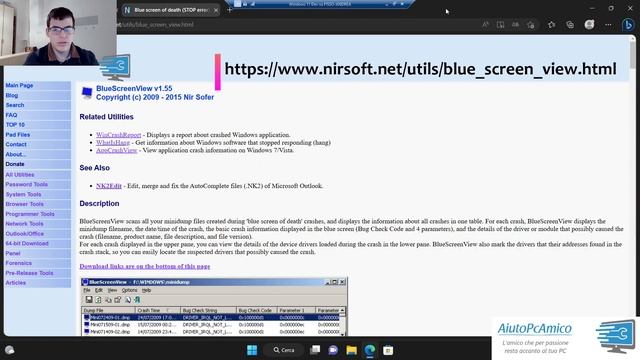Open Outlook/Office in the sidebar
Viewport: 640px width, 360px height.
point(24,233)
